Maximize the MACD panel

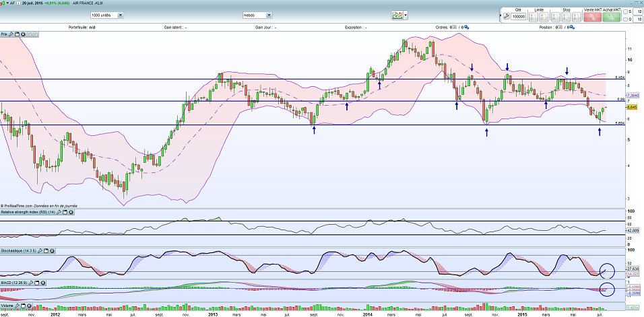[x=37, y=283]
